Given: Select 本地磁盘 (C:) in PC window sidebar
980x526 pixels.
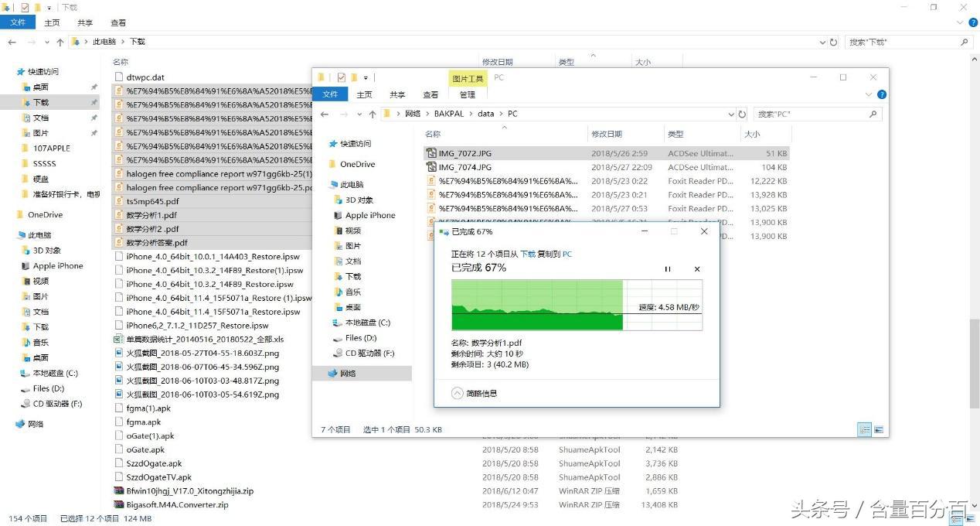Looking at the screenshot, I should click(x=367, y=323).
